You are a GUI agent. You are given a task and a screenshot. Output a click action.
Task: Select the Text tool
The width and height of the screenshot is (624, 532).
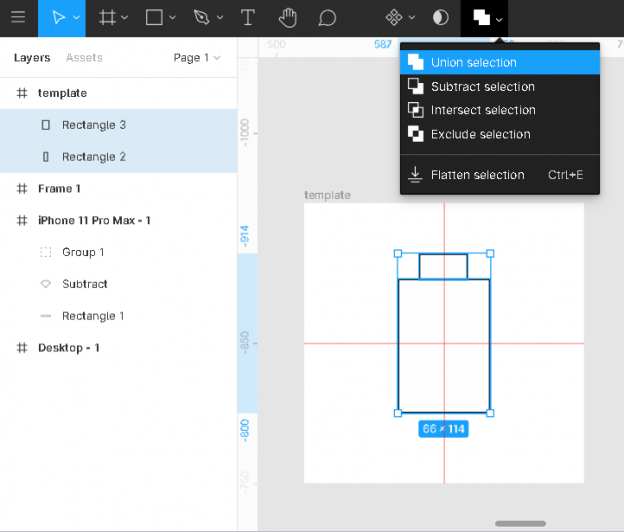(x=248, y=18)
